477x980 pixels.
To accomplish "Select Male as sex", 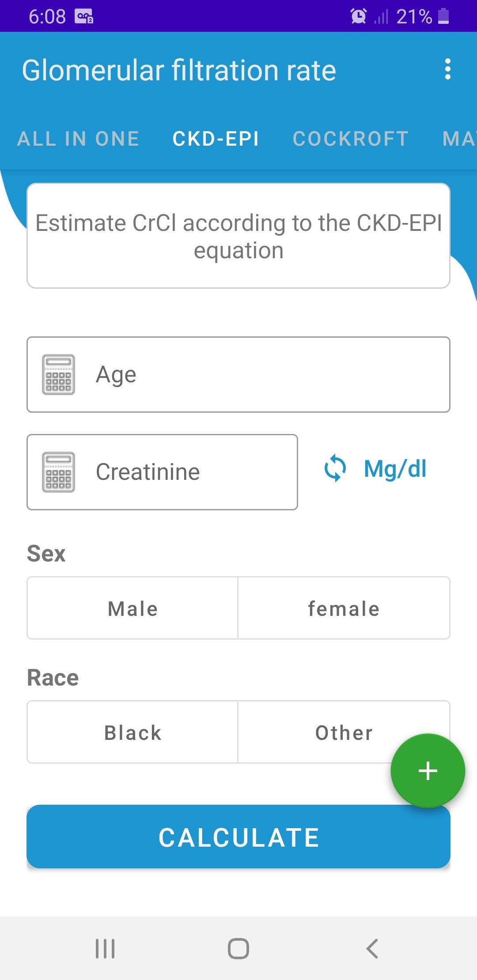I will pyautogui.click(x=132, y=608).
